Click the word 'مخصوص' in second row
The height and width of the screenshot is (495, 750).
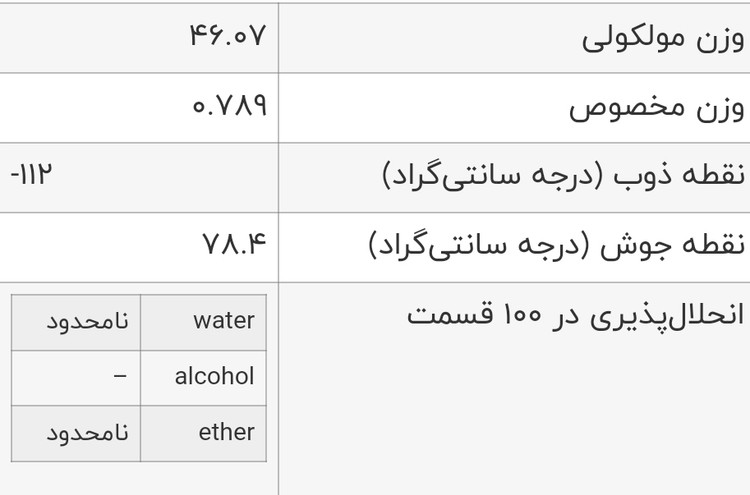tap(624, 107)
